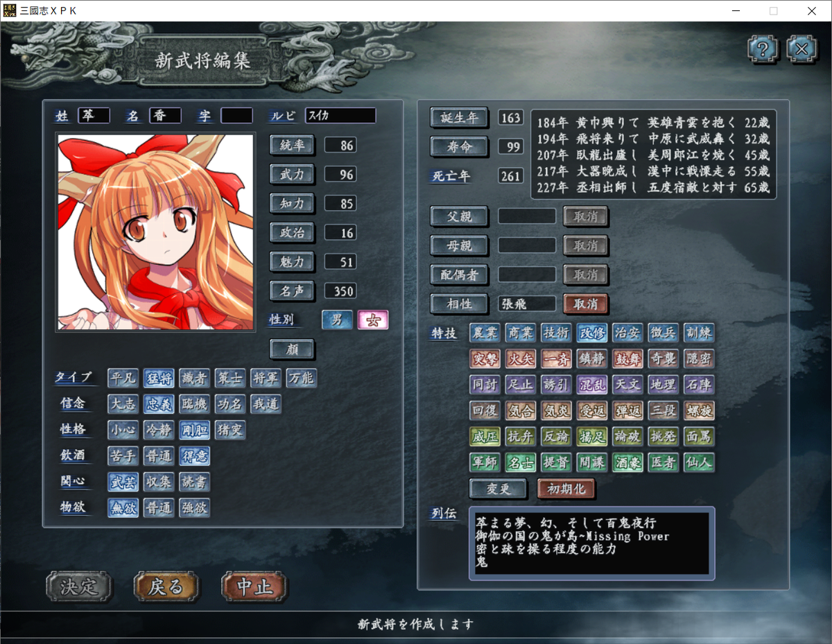This screenshot has height=644, width=832.
Task: Click the 知力 stat button
Action: (x=292, y=203)
